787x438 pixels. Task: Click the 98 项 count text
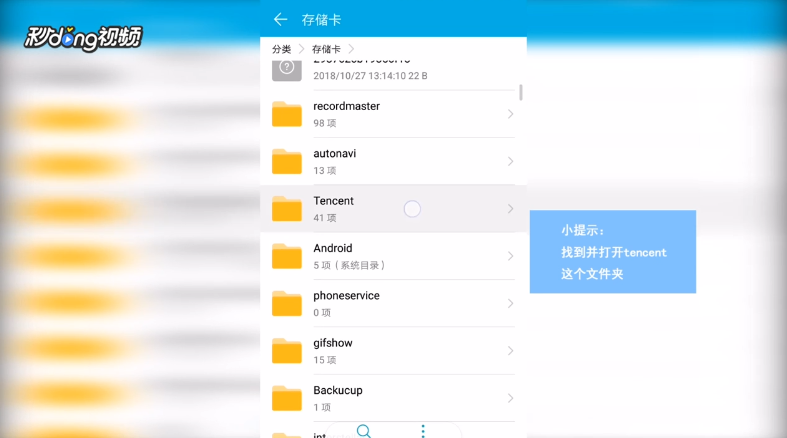325,123
